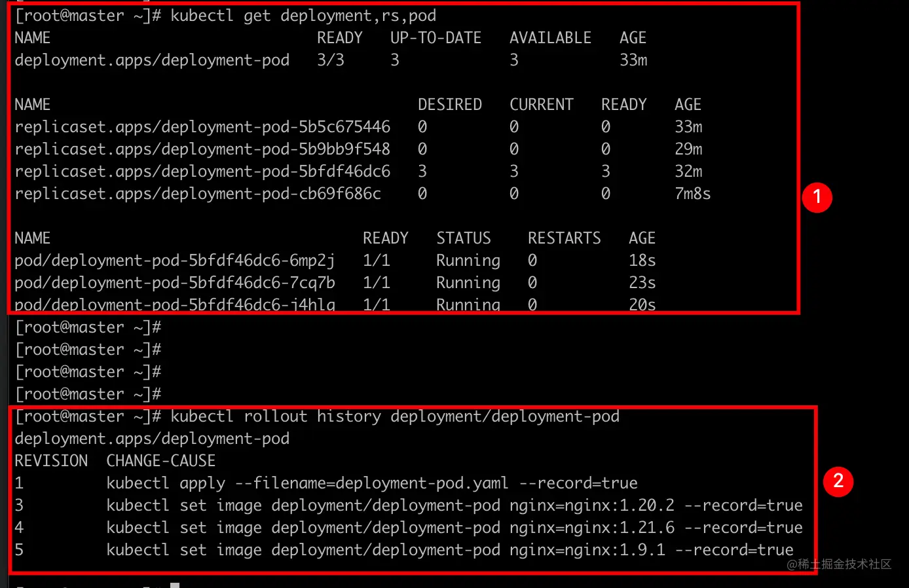
Task: Select the text 'deployment.apps/deployment-pod' in first table
Action: (152, 60)
